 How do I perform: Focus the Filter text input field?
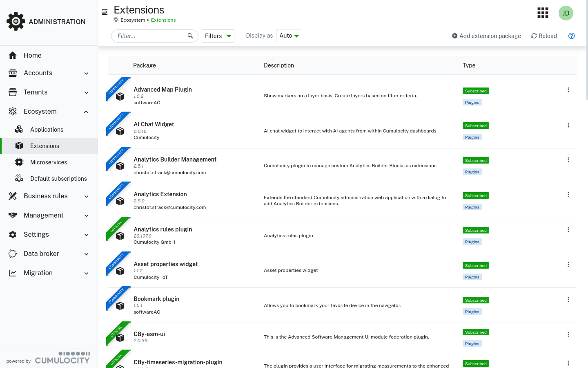tap(149, 36)
